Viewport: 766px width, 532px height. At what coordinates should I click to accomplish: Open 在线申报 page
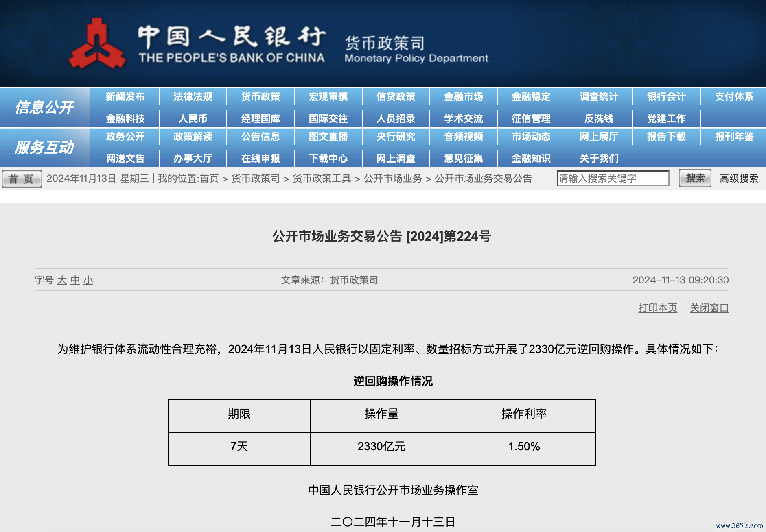coord(260,159)
